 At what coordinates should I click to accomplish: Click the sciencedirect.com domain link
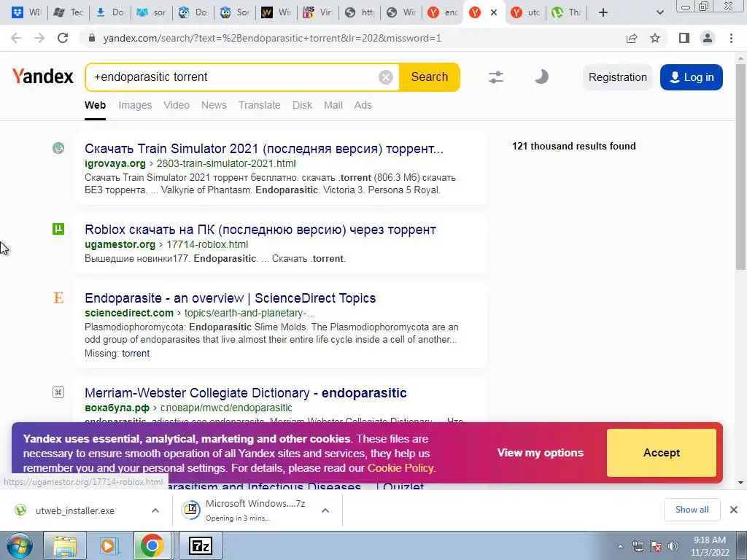point(128,313)
